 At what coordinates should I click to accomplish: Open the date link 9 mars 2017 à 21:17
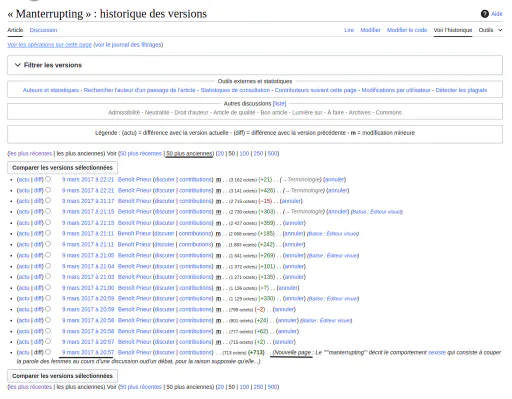tap(88, 201)
